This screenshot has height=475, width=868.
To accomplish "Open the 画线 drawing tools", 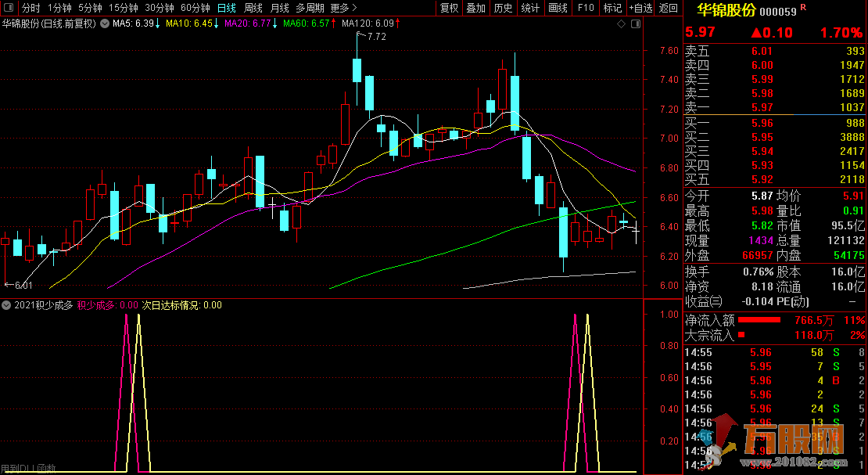I will click(x=558, y=8).
